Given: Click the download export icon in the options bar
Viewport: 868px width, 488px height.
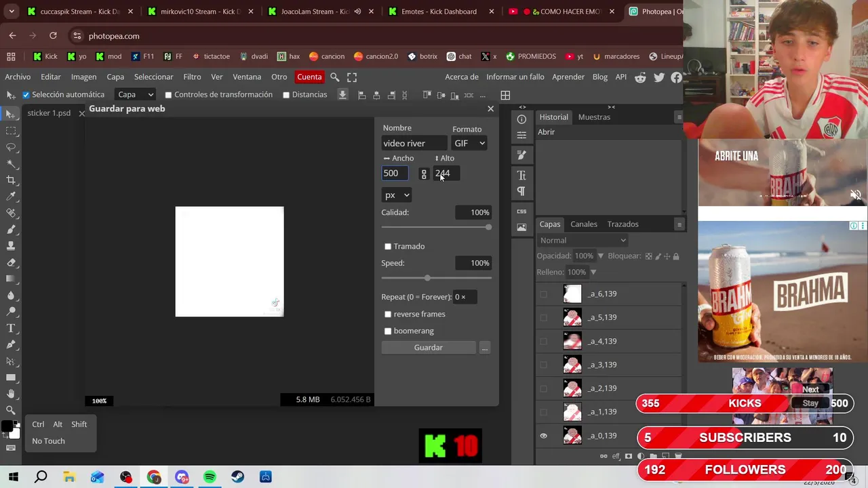Looking at the screenshot, I should click(342, 95).
